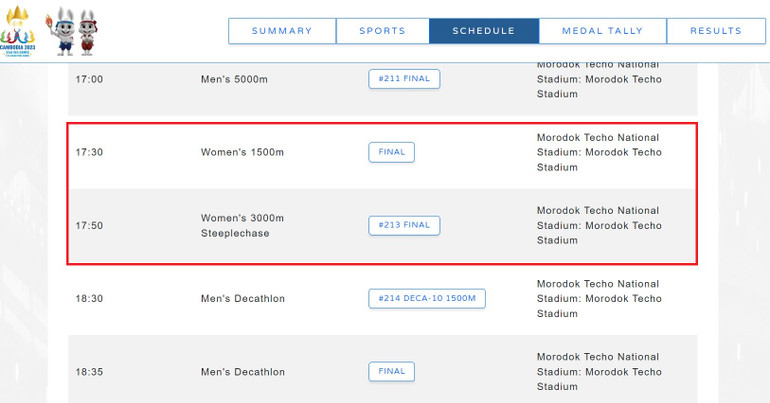The width and height of the screenshot is (770, 403).
Task: Click venue text for Women's 3000m Steeplechase
Action: click(x=599, y=225)
